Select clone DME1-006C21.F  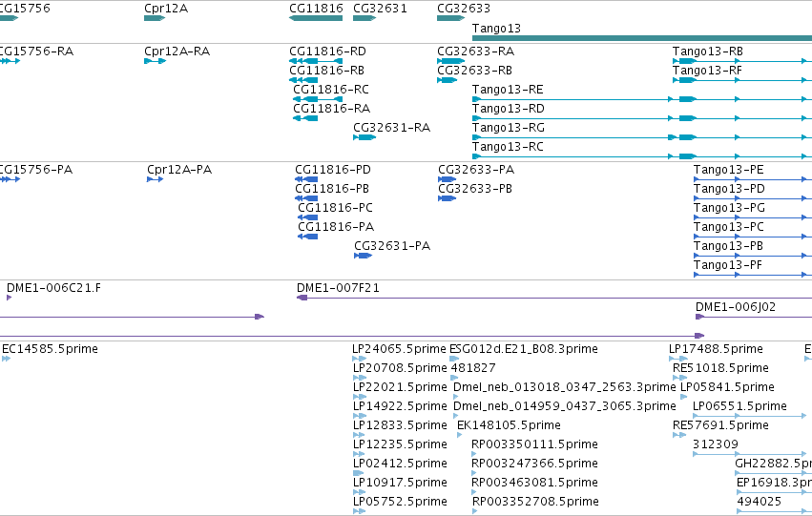point(53,288)
